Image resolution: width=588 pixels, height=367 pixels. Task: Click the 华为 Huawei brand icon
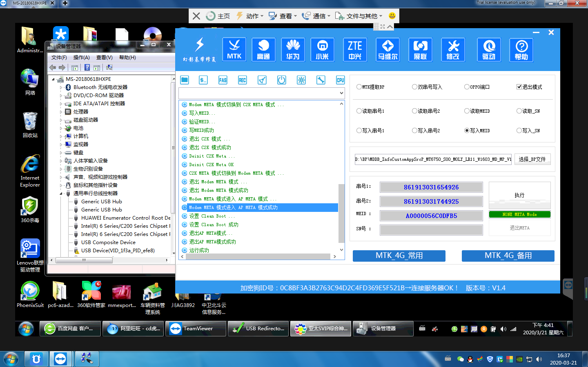(293, 49)
